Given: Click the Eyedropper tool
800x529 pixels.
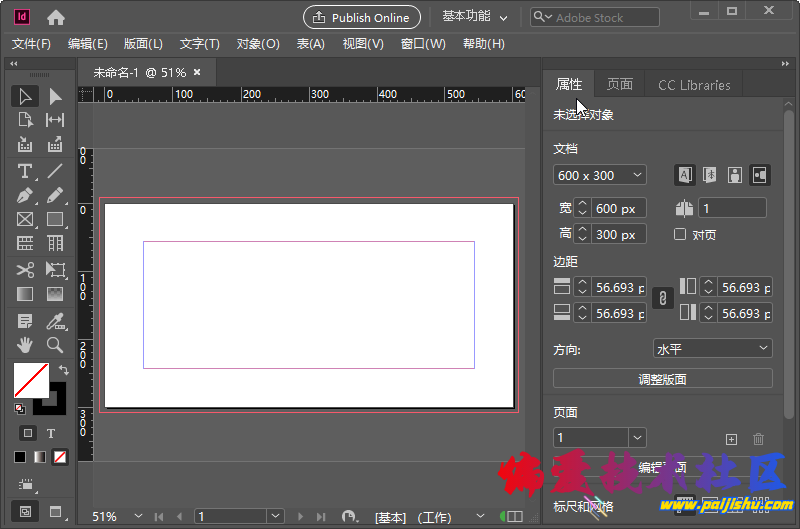Looking at the screenshot, I should [x=55, y=321].
